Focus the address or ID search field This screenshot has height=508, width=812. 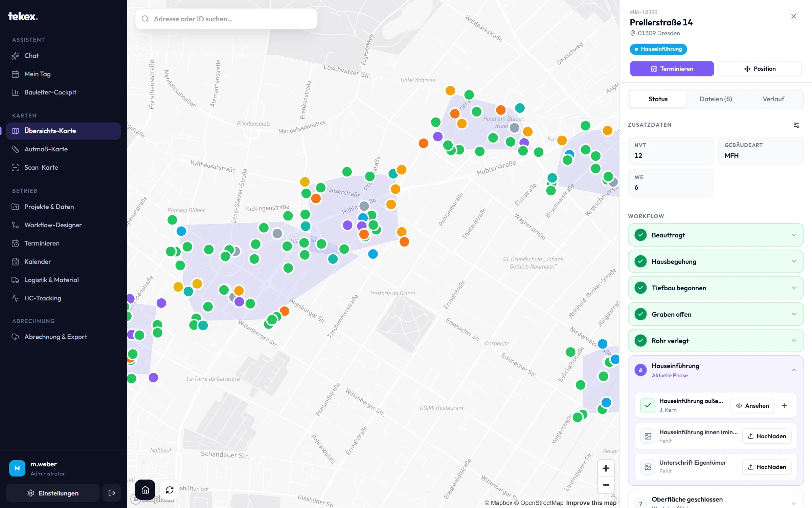(226, 19)
